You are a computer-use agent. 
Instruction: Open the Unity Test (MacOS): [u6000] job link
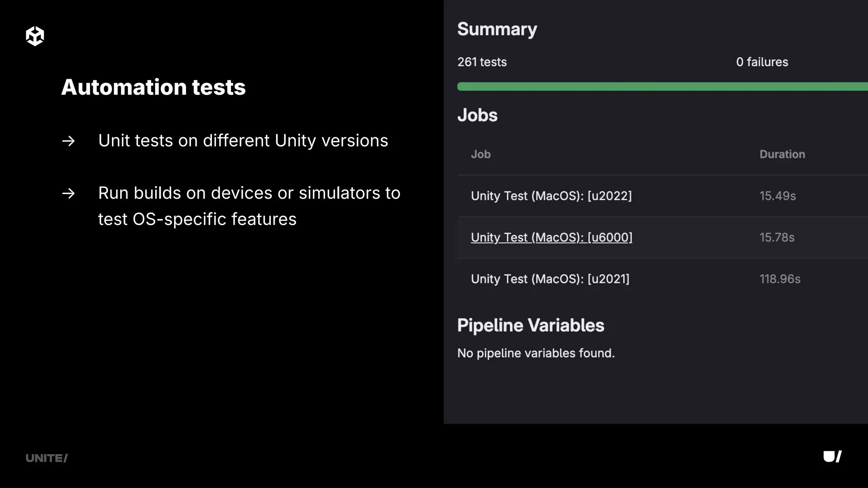pyautogui.click(x=551, y=237)
